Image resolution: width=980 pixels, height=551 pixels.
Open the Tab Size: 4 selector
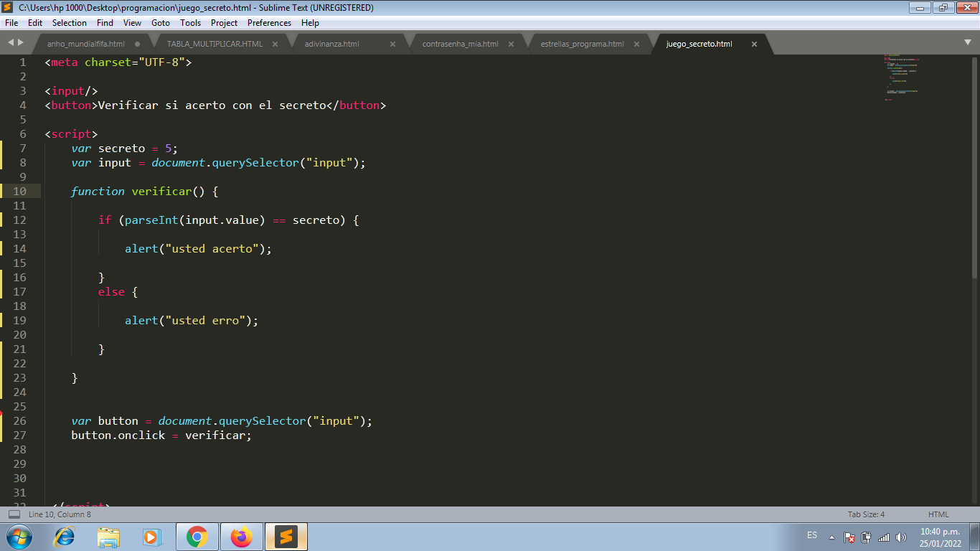point(866,514)
